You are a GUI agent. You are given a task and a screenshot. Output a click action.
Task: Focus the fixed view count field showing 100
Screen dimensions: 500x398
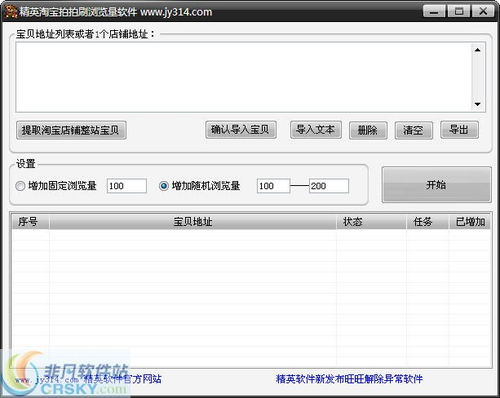(x=127, y=186)
